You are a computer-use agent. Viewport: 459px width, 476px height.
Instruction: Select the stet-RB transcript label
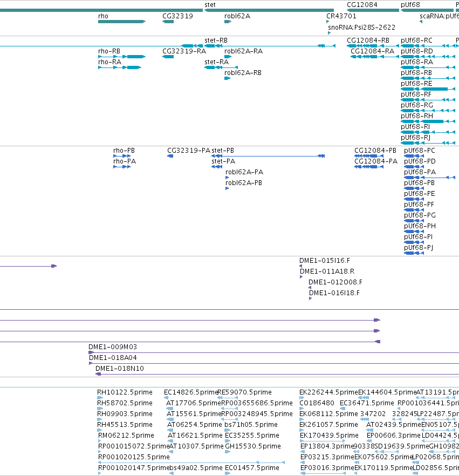click(216, 40)
